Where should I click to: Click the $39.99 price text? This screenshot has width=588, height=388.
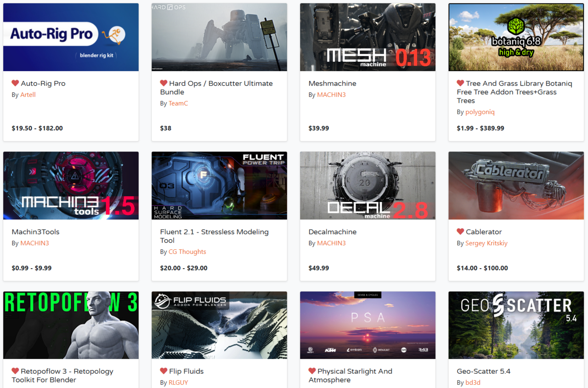[319, 128]
